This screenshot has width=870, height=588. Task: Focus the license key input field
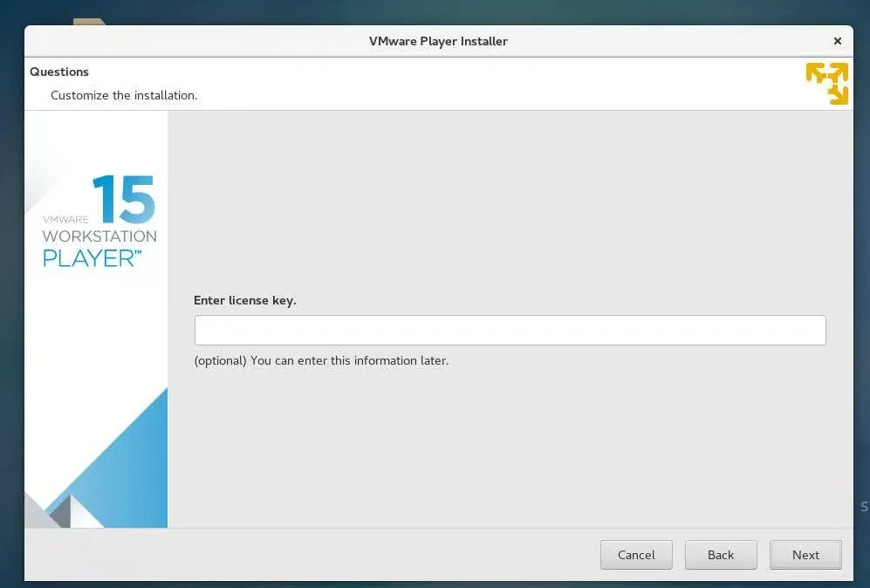[x=510, y=330]
